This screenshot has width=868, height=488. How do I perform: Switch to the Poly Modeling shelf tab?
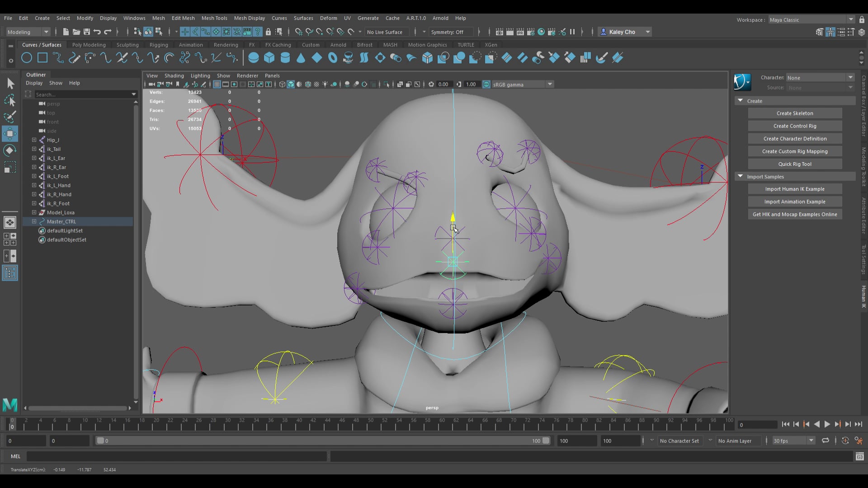88,44
